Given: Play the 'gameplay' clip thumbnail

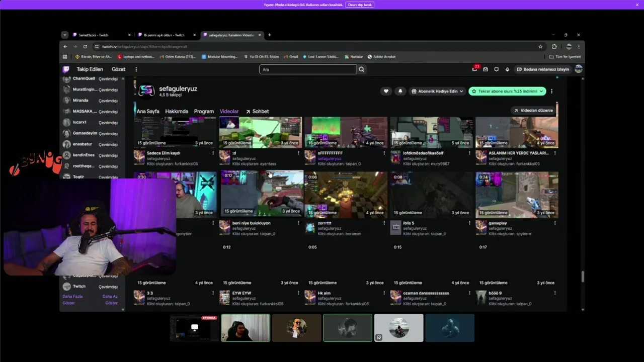Looking at the screenshot, I should [517, 195].
